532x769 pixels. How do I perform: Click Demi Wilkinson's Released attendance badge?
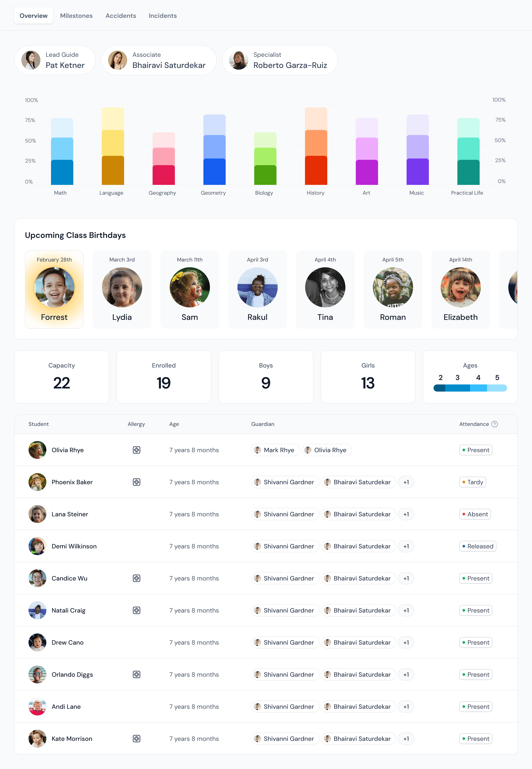click(x=478, y=546)
